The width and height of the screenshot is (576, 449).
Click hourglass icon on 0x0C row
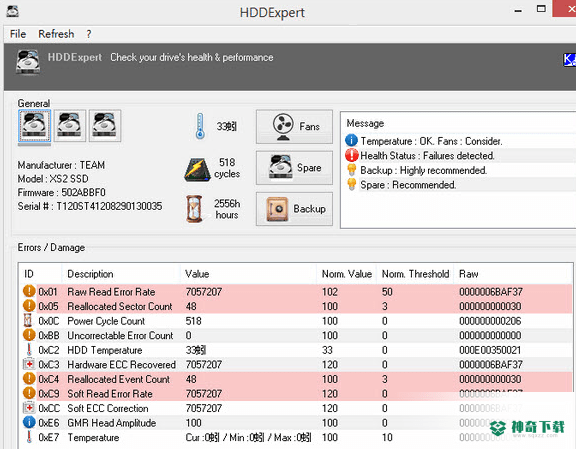(x=28, y=320)
